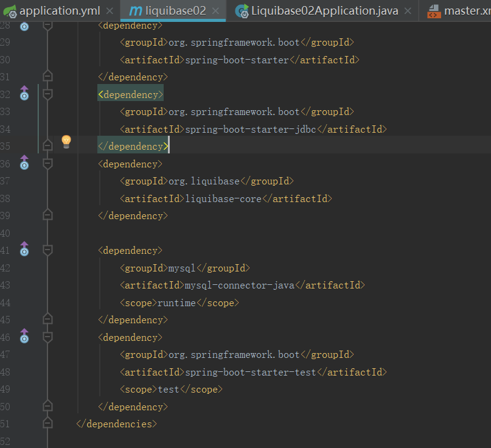Click the class icon on Liquibase02Application.java tab
The image size is (491, 448).
(x=242, y=12)
